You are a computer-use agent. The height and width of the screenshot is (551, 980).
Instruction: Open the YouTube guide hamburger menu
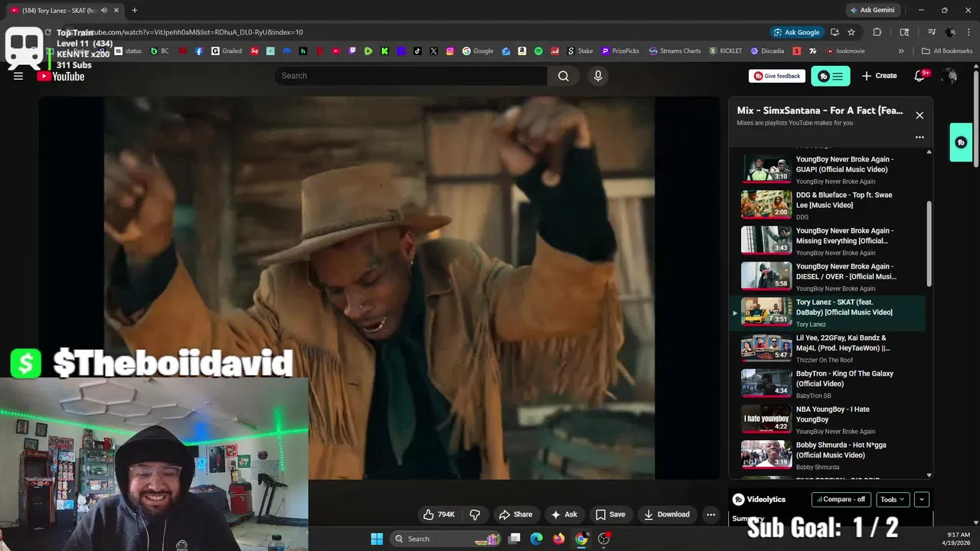point(18,76)
